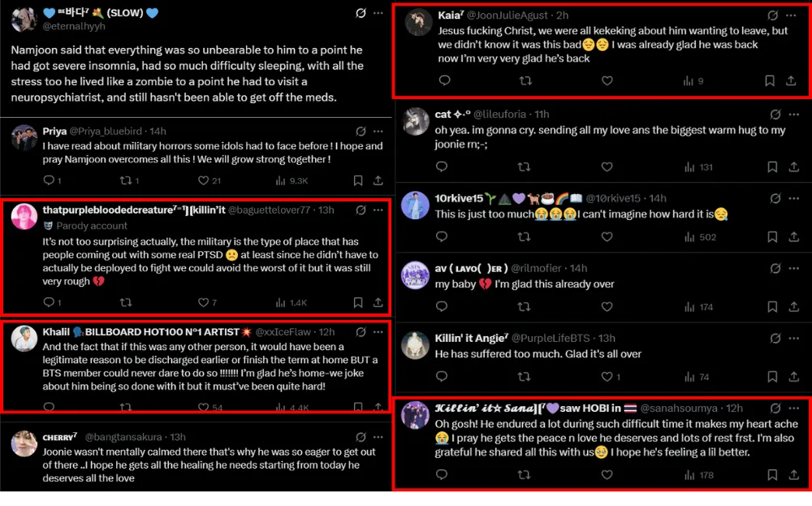Share cat's reply from @lileuforia

click(790, 167)
